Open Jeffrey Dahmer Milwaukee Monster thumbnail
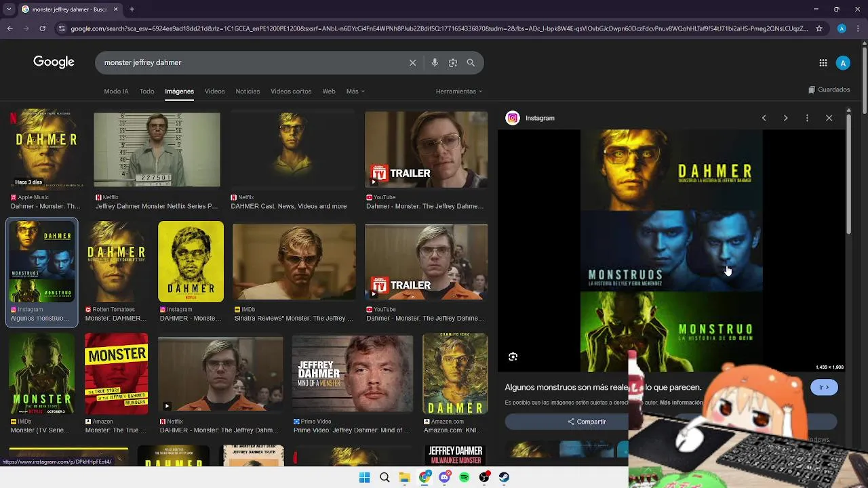The width and height of the screenshot is (868, 488). tap(455, 455)
